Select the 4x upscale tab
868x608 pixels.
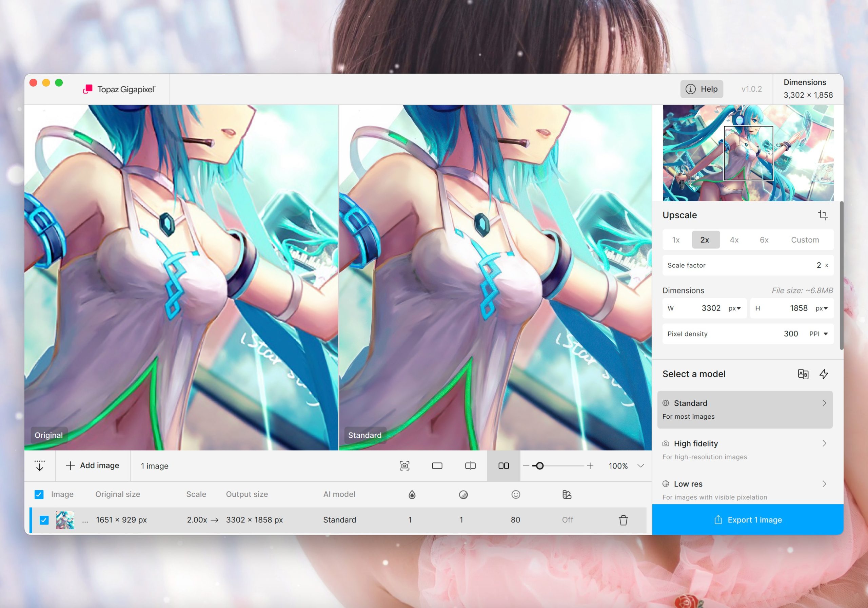[734, 240]
